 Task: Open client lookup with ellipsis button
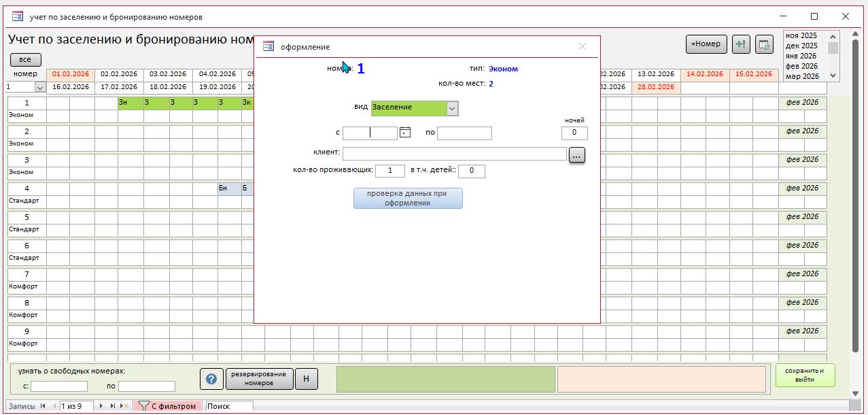point(576,155)
